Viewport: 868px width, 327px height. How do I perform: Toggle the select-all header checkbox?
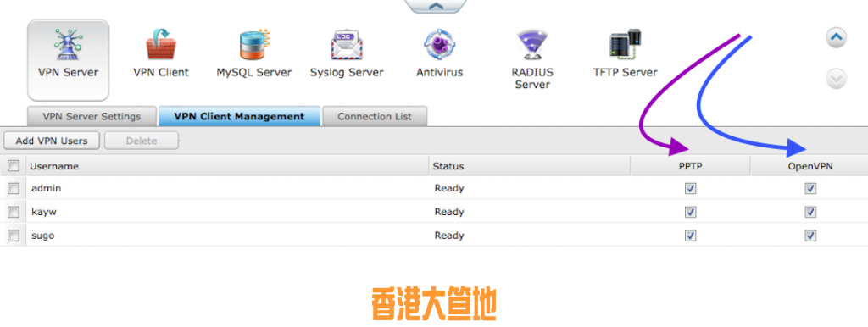(x=14, y=165)
